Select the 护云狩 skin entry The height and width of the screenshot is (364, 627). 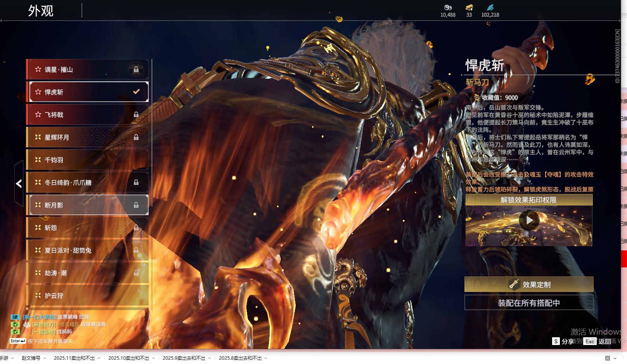[x=88, y=295]
